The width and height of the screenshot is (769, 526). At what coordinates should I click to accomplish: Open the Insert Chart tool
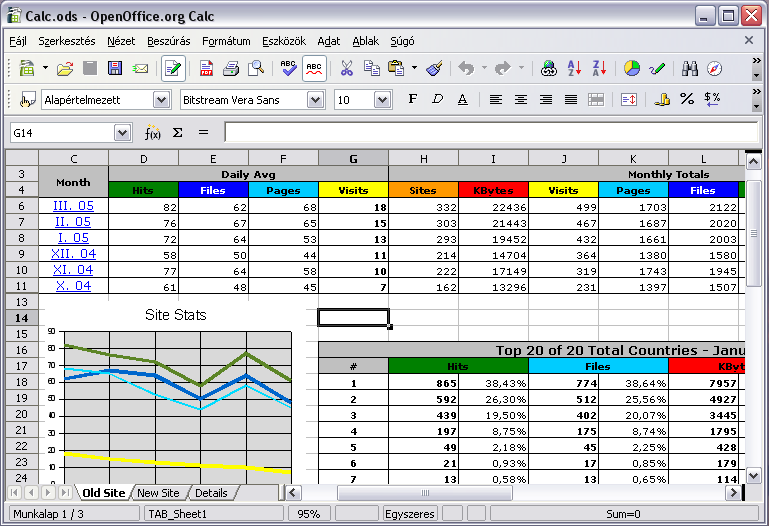click(632, 69)
